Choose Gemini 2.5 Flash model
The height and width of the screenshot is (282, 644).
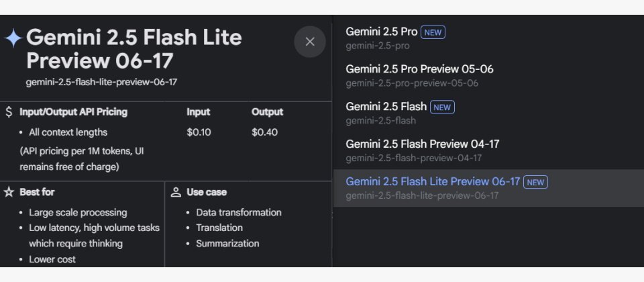(x=386, y=107)
